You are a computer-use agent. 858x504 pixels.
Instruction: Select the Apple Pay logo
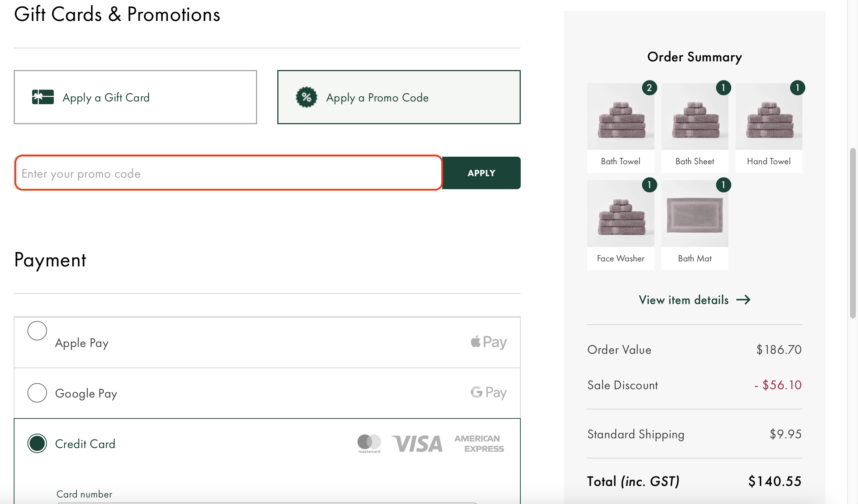(x=488, y=342)
